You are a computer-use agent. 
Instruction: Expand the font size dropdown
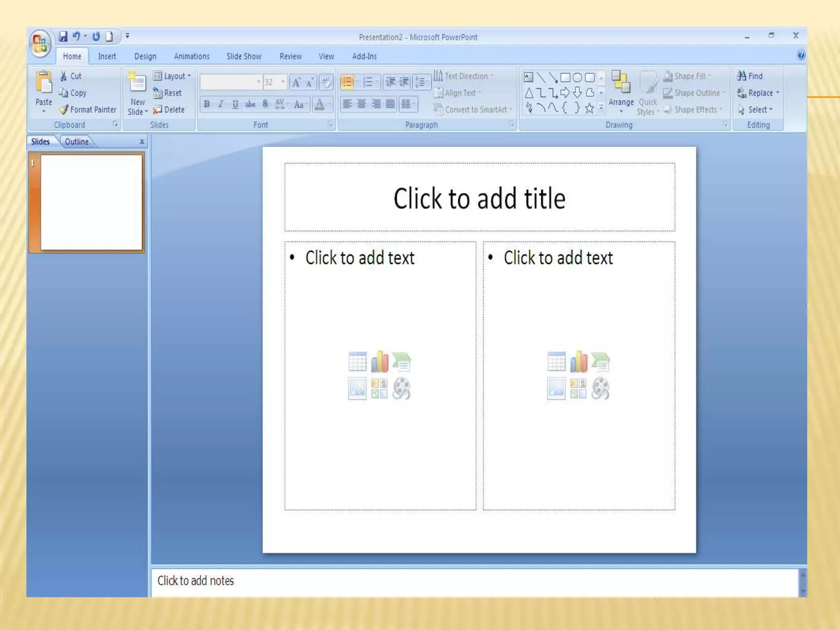click(x=283, y=82)
